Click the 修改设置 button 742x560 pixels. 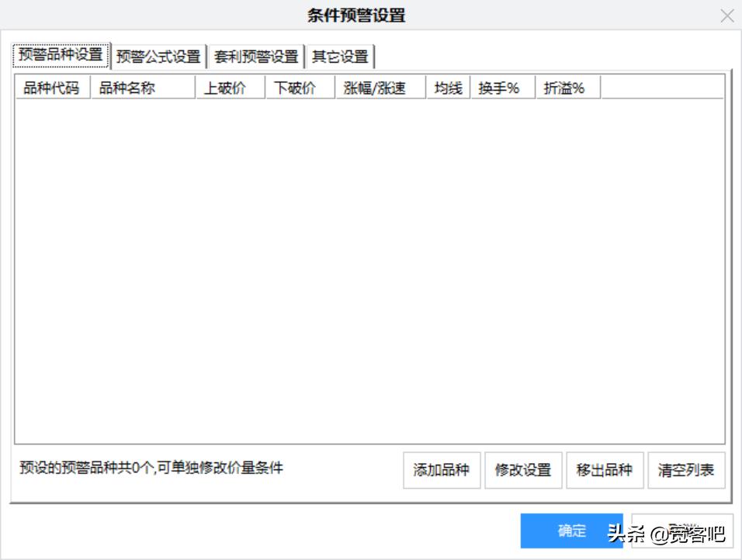click(524, 470)
